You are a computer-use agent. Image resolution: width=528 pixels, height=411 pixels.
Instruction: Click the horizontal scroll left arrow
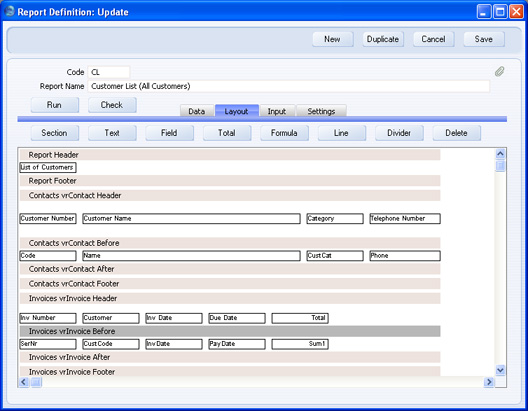point(23,382)
